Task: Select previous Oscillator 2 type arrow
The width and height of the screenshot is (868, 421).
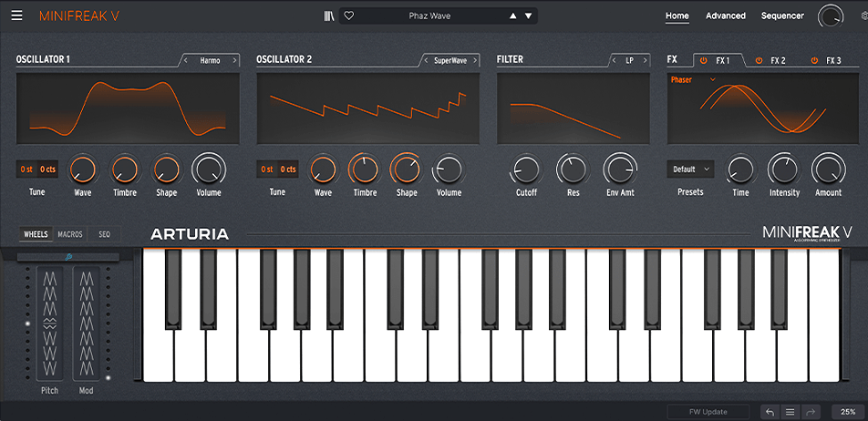Action: click(x=427, y=60)
